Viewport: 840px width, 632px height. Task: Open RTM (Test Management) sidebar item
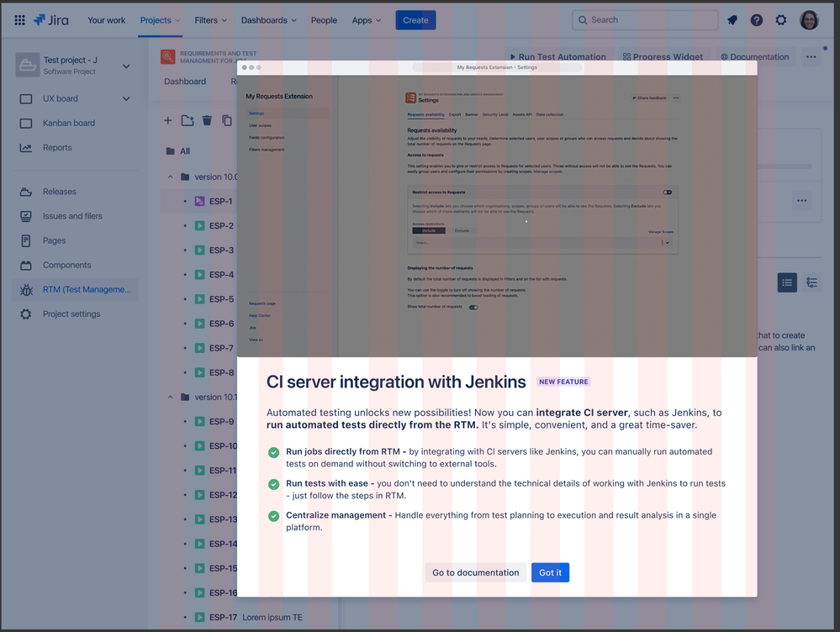tap(75, 290)
